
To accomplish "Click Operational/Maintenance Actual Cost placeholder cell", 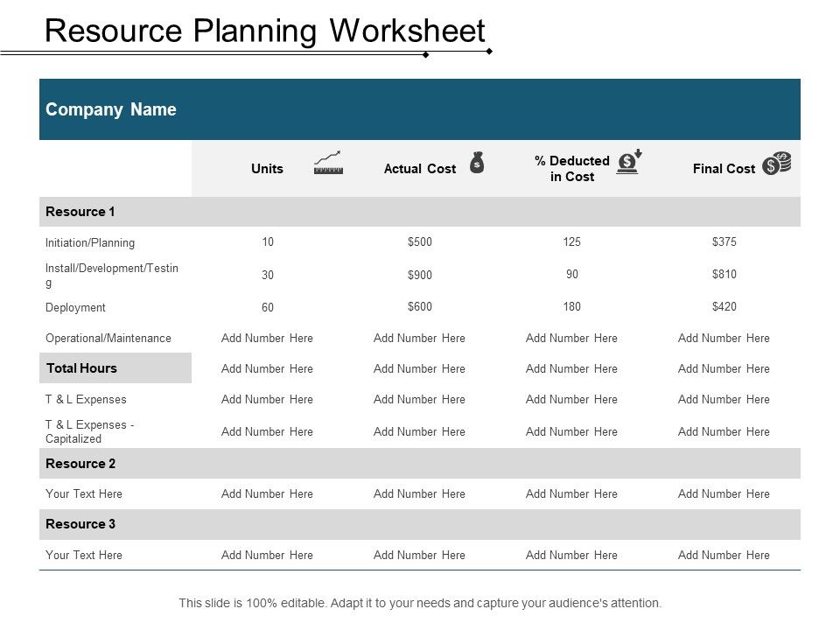I will (x=419, y=338).
